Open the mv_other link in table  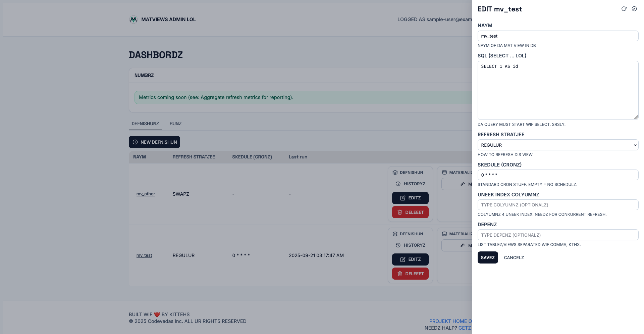click(x=146, y=194)
